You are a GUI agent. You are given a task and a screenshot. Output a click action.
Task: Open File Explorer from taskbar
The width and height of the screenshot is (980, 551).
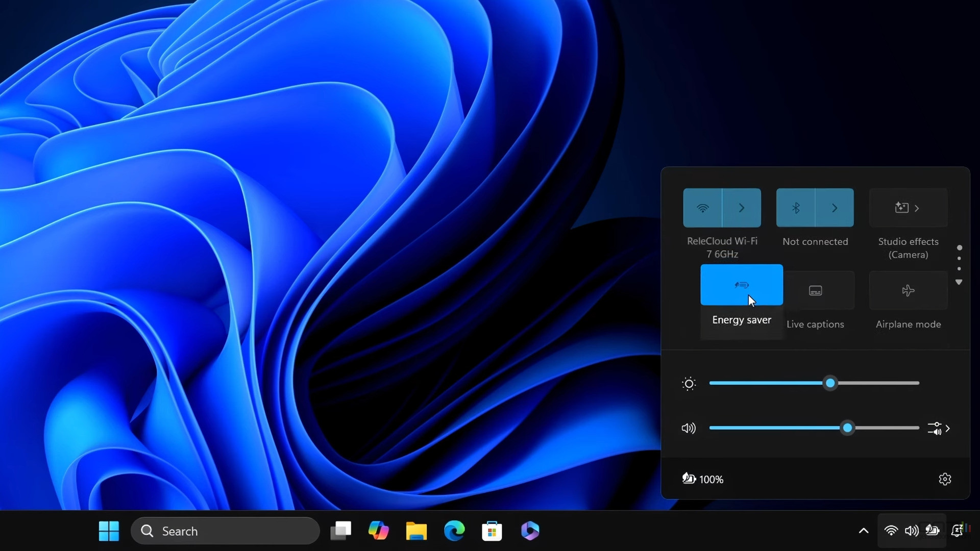(x=416, y=531)
